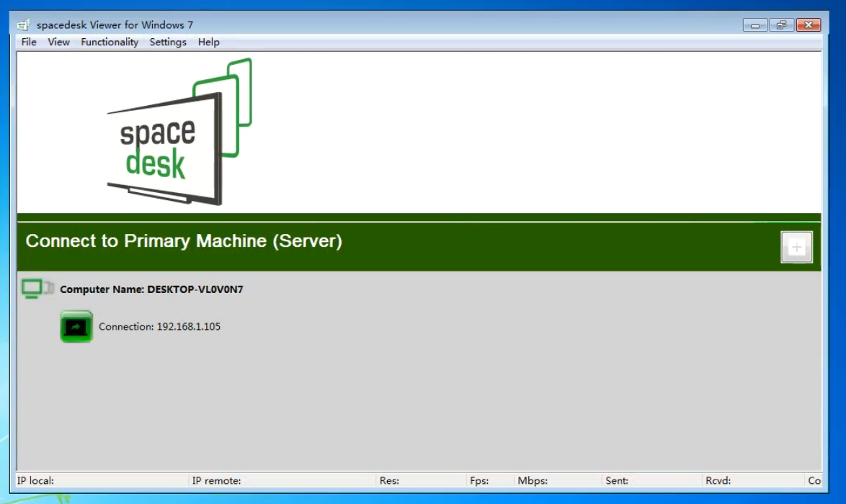
Task: Click the spacedesk app icon in title bar
Action: pyautogui.click(x=24, y=25)
